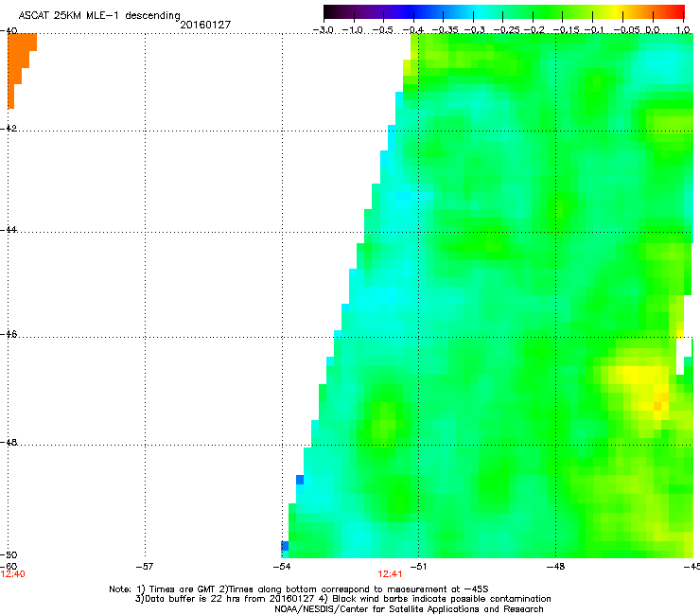The image size is (700, 615).
Task: Click the '-50' latitude axis label
Action: coord(9,554)
